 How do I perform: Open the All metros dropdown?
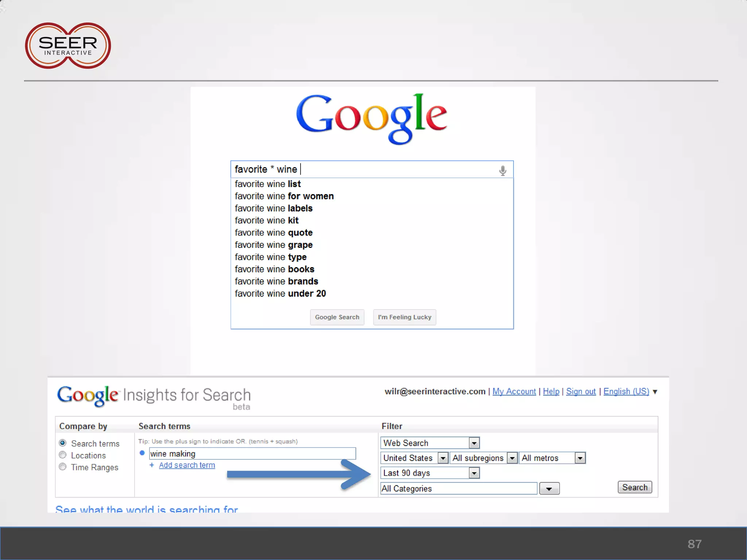click(580, 458)
